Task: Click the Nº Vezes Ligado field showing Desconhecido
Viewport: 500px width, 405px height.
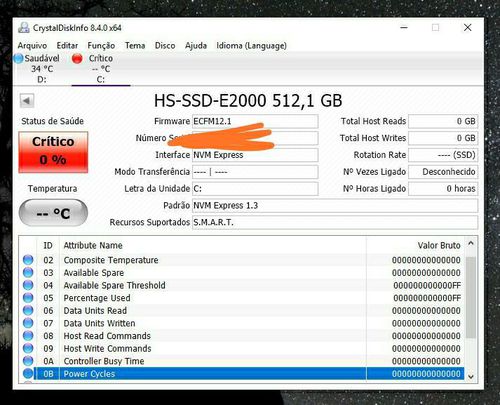Action: click(x=443, y=172)
